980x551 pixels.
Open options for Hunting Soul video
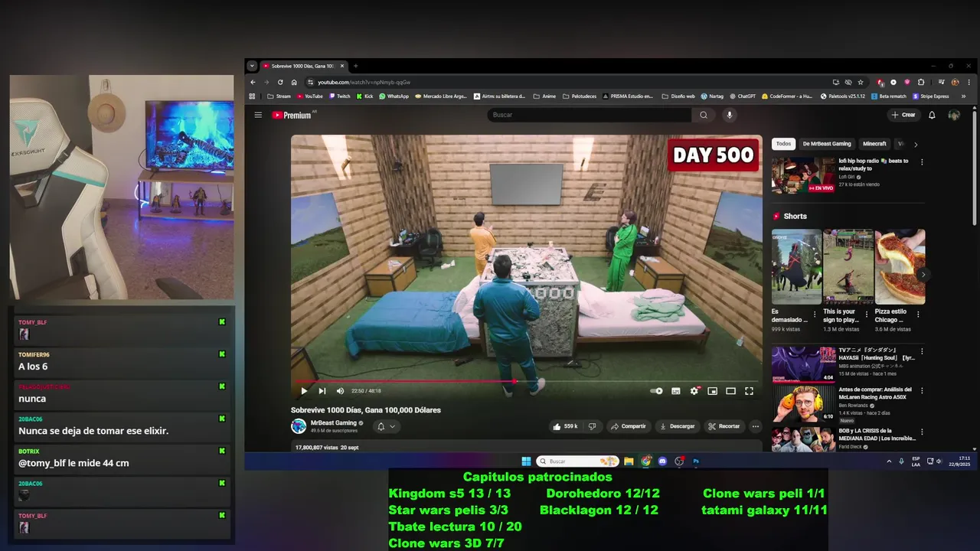[922, 351]
